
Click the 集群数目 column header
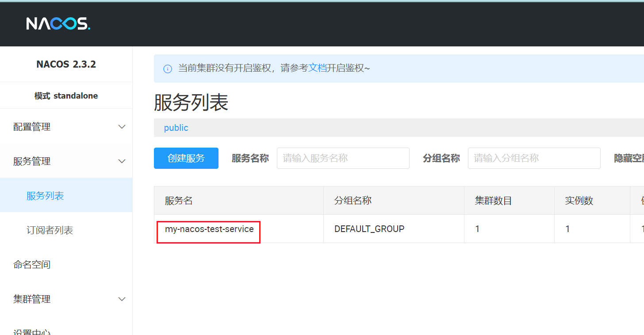tap(509, 201)
